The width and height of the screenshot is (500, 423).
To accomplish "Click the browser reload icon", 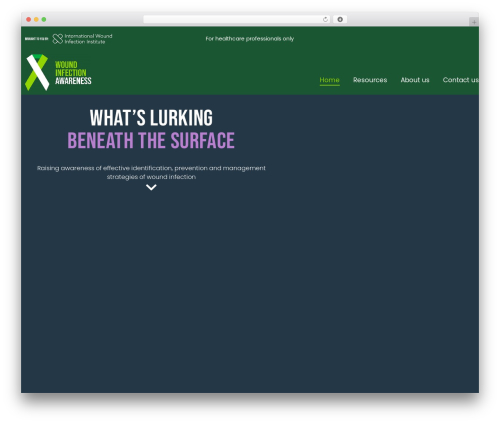I will [325, 20].
